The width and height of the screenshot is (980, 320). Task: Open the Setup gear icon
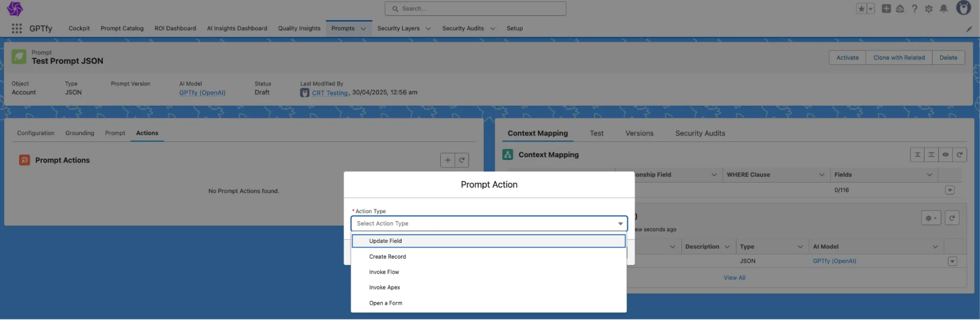coord(929,9)
